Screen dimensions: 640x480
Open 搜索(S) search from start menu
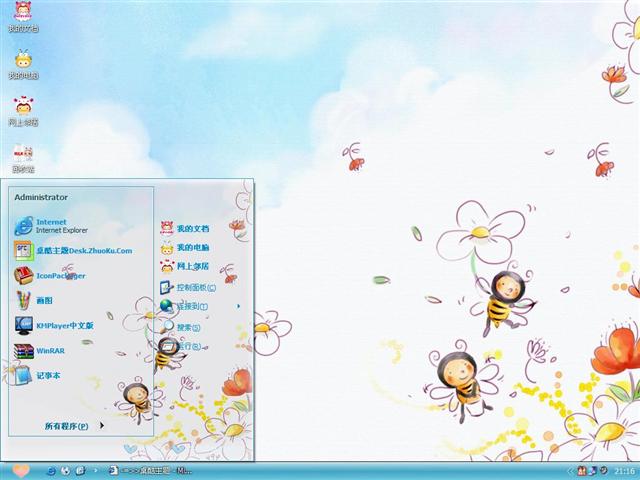point(180,327)
